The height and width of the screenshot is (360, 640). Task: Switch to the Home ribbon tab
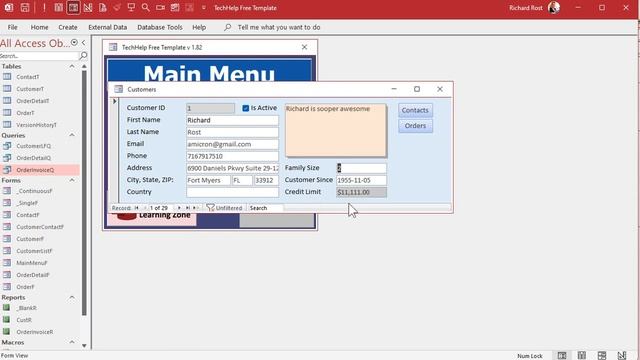[40, 27]
